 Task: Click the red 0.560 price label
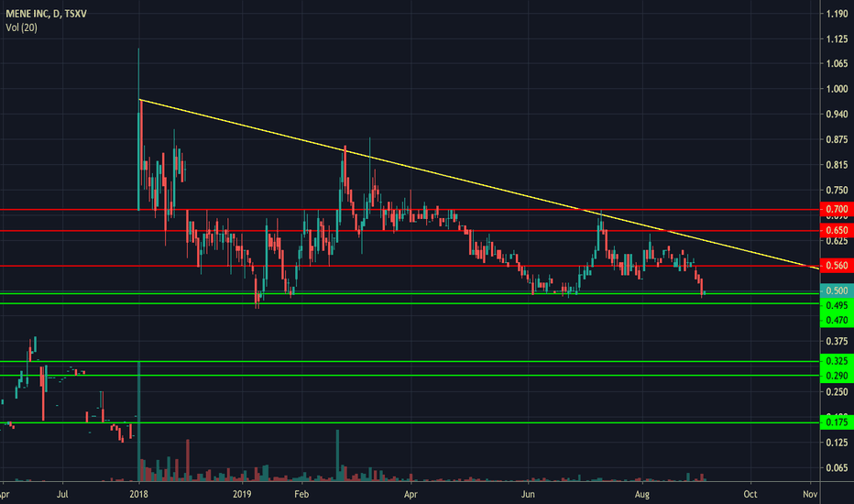tap(837, 266)
